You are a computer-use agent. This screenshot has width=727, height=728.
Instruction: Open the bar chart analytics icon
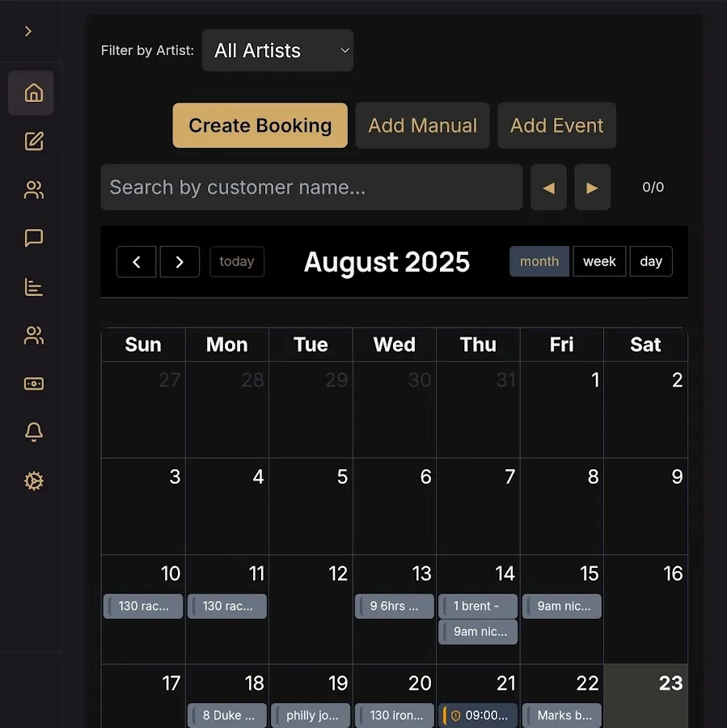pyautogui.click(x=33, y=287)
